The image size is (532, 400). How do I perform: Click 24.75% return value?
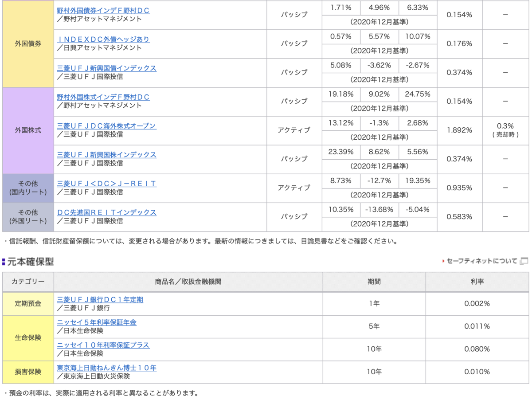(x=418, y=94)
